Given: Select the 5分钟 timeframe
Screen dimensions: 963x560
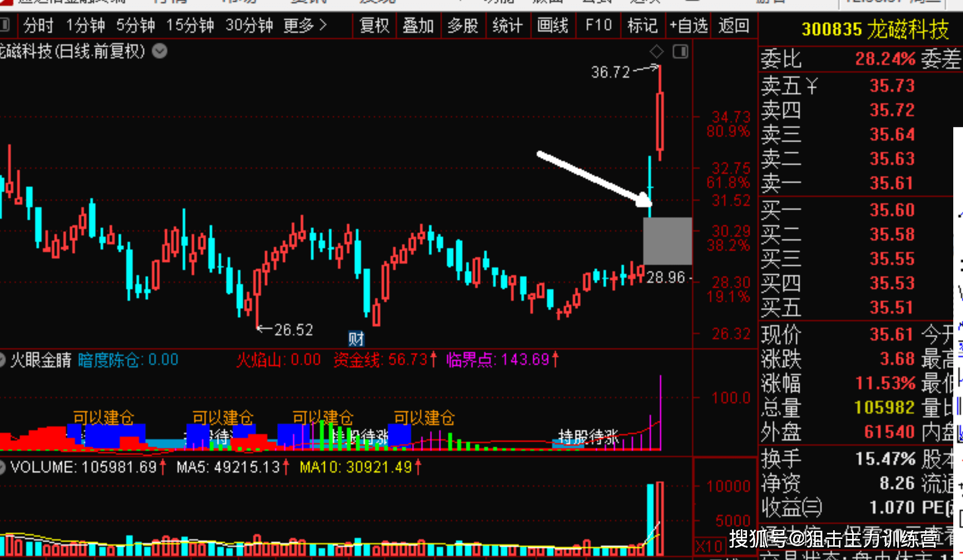Looking at the screenshot, I should click(x=135, y=25).
